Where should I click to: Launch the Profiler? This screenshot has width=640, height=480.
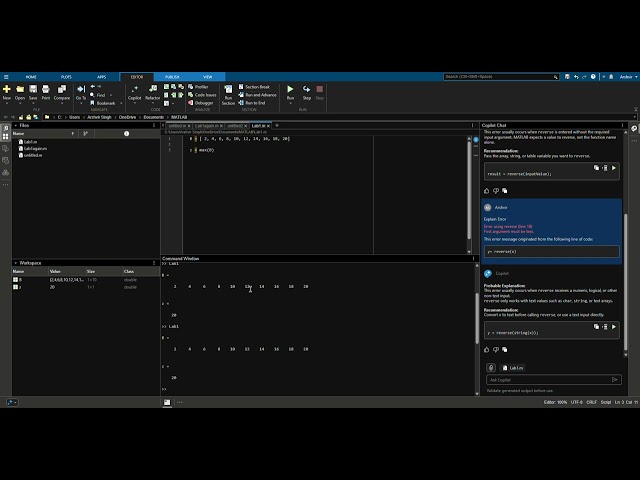pyautogui.click(x=198, y=87)
